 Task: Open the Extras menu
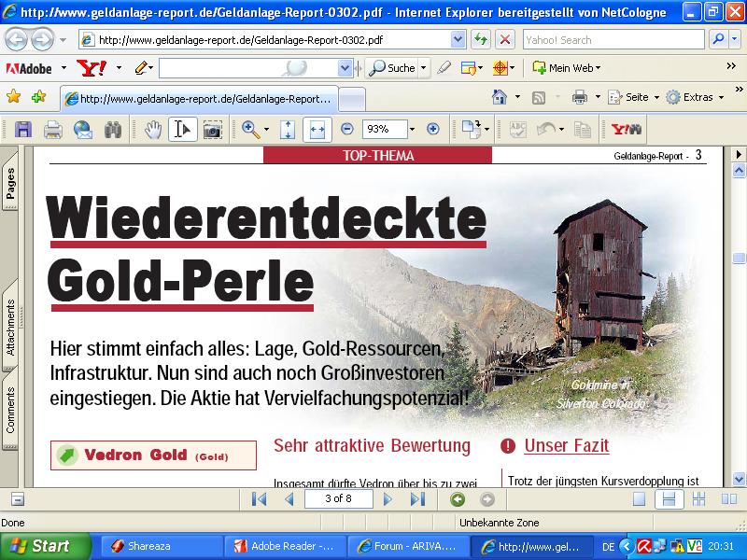695,97
